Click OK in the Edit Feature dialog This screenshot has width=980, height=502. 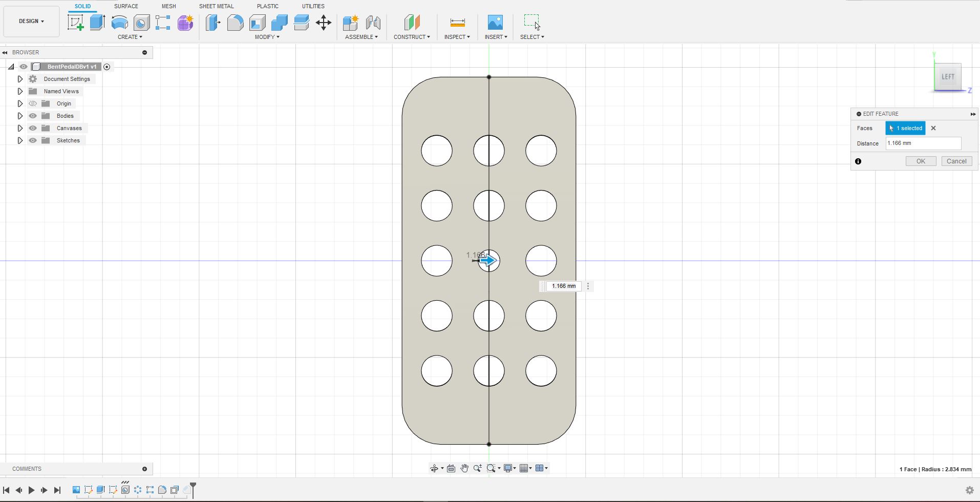[920, 161]
